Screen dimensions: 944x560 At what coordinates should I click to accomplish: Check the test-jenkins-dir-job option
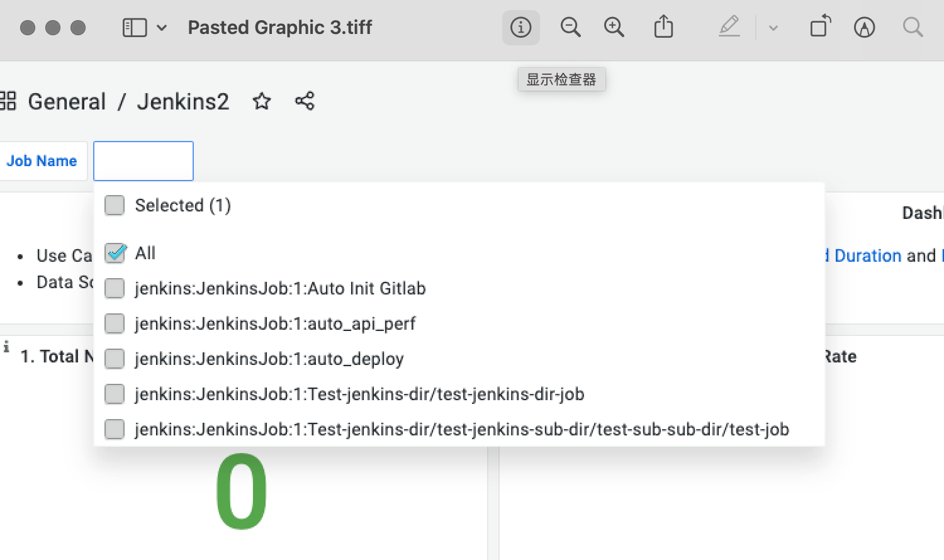tap(115, 394)
